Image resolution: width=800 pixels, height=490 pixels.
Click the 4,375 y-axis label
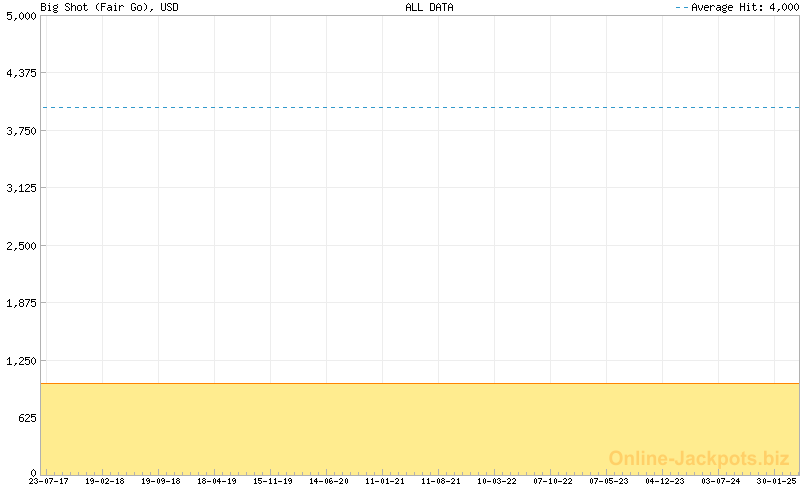click(x=21, y=73)
